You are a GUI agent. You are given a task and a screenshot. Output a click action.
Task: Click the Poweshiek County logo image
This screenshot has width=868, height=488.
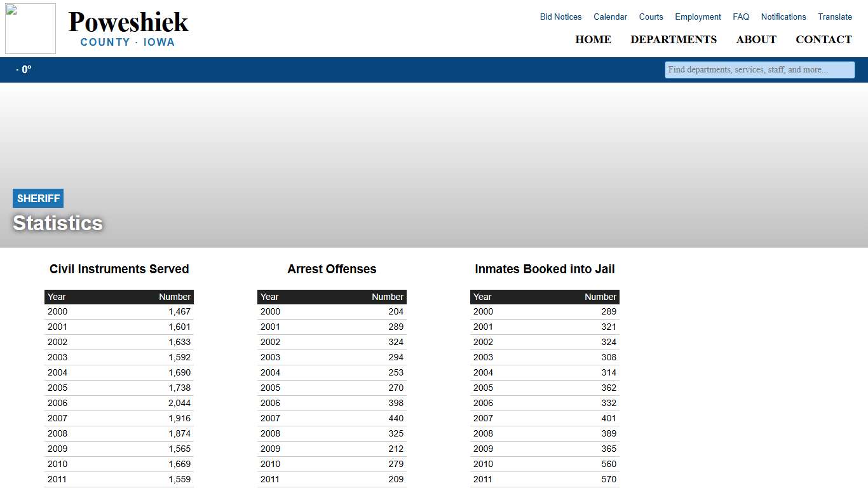[x=30, y=28]
